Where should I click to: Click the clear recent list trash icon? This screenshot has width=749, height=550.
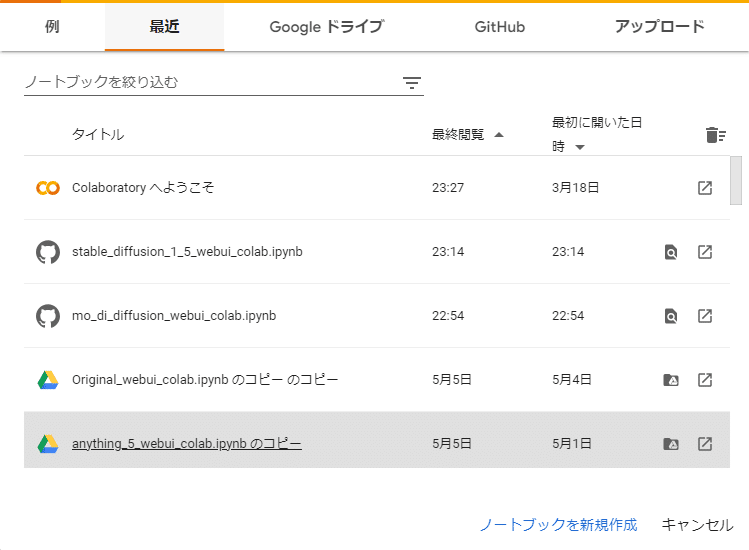click(x=715, y=135)
